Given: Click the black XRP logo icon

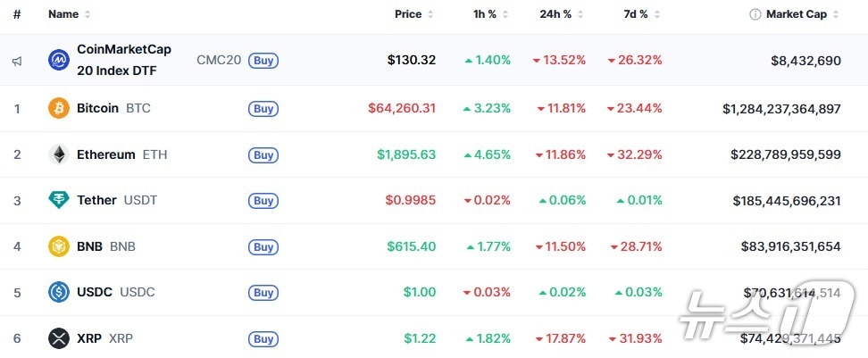Looking at the screenshot, I should [58, 338].
